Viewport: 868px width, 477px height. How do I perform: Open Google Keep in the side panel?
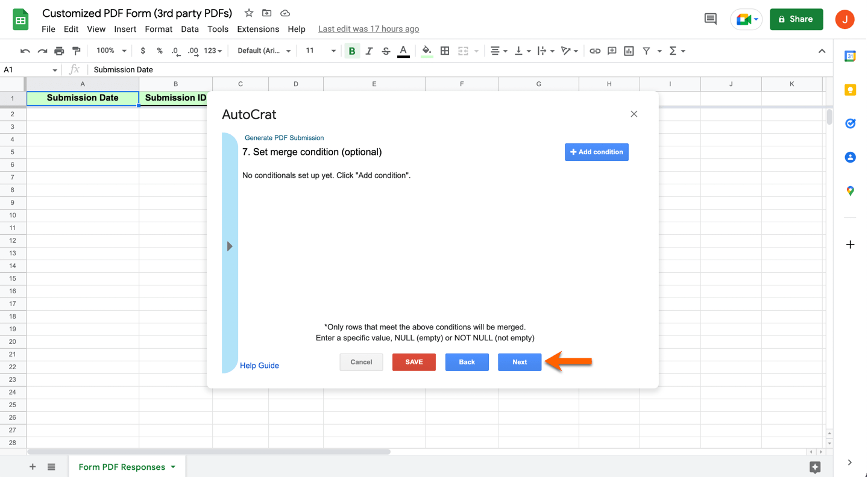tap(851, 90)
